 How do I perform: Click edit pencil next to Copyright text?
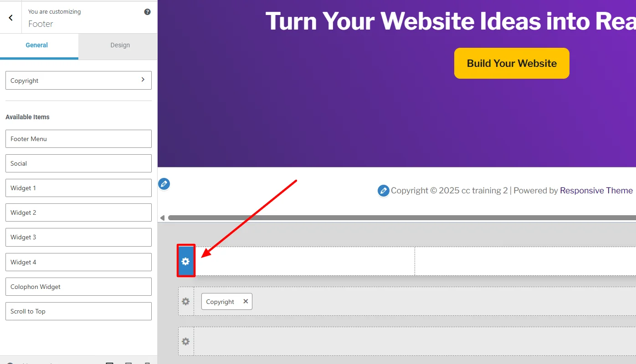point(384,191)
